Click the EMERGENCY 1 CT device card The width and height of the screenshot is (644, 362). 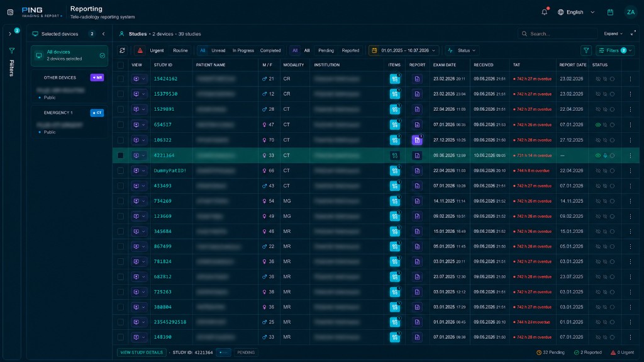coord(69,122)
